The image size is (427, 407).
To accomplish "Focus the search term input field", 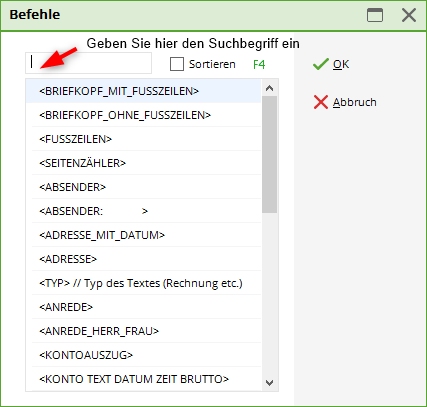I will pos(89,63).
